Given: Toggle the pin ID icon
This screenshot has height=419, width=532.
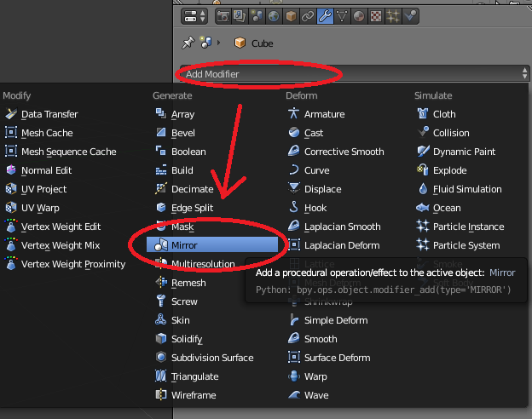Looking at the screenshot, I should click(x=188, y=43).
